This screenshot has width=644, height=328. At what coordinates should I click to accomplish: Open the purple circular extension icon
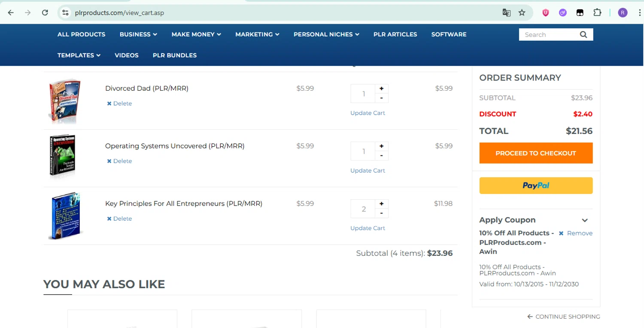[563, 12]
